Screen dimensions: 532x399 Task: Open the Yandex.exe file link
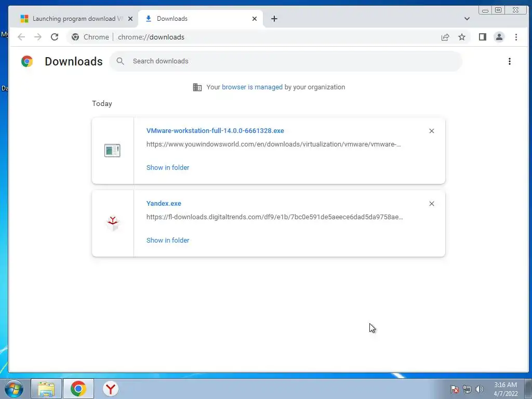[x=164, y=204]
